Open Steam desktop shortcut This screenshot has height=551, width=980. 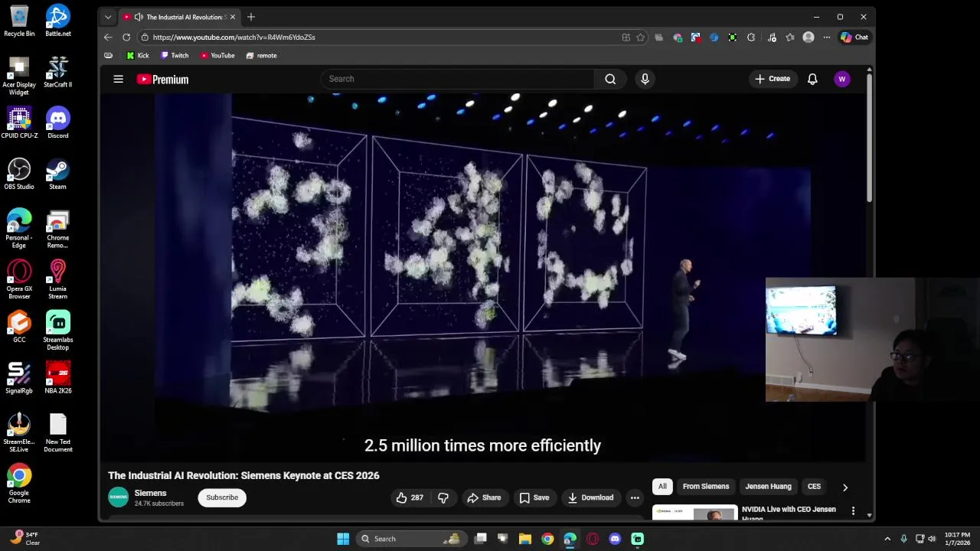click(58, 174)
